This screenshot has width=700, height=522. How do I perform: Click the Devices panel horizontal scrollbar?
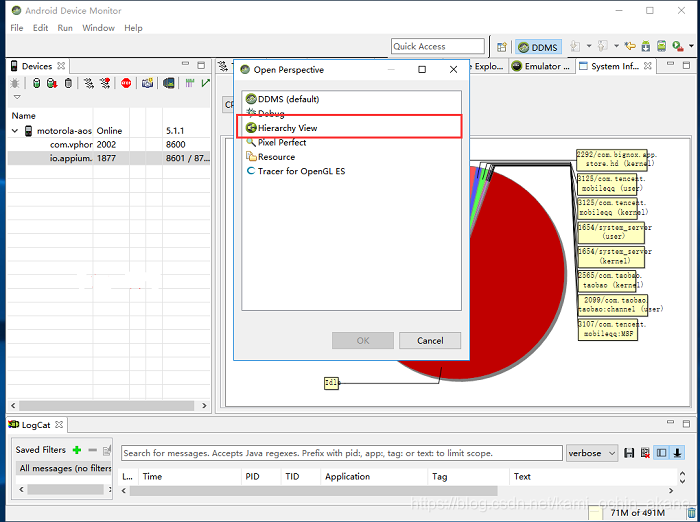(x=107, y=405)
